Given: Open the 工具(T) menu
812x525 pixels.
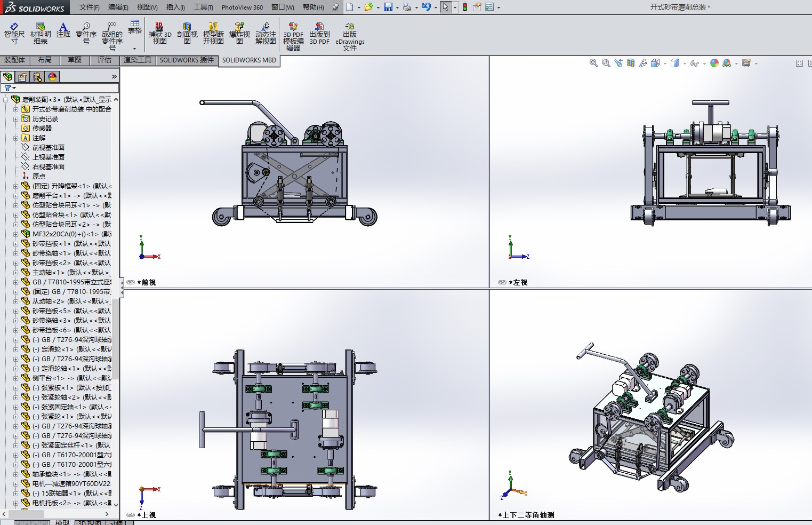Looking at the screenshot, I should coord(203,7).
